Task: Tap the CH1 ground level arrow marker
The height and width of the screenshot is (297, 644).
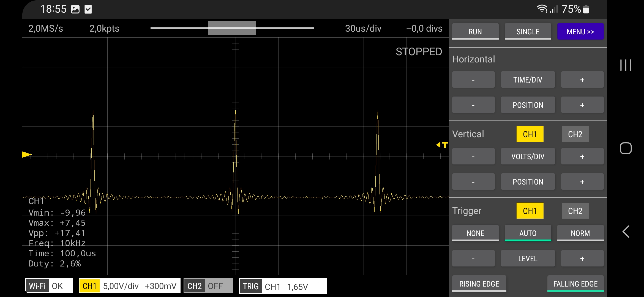Action: pyautogui.click(x=27, y=155)
